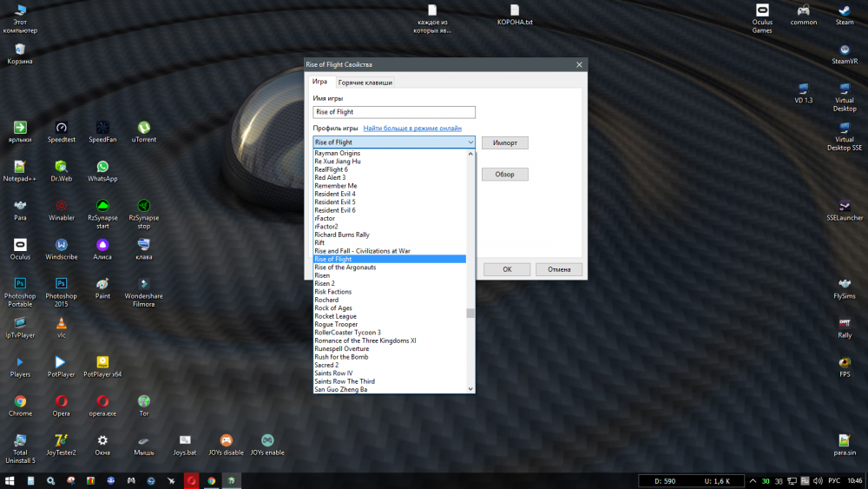Pick Resident Evil 4 in the dropdown list

[334, 194]
